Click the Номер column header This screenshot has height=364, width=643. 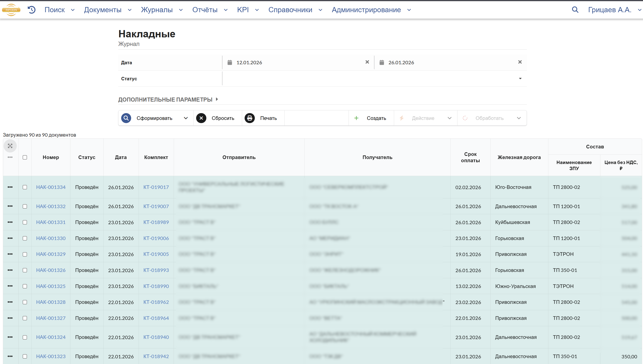(x=51, y=157)
